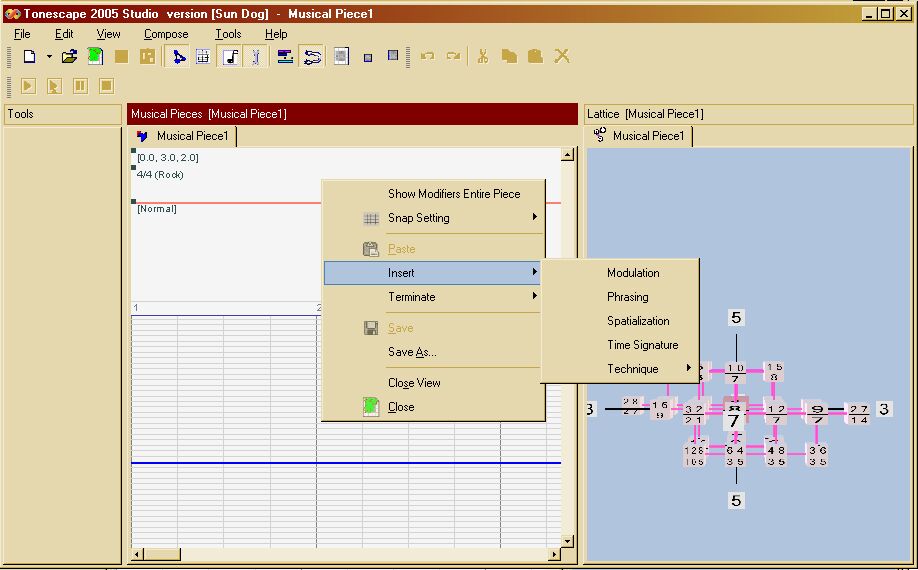Image resolution: width=918 pixels, height=570 pixels.
Task: Click the Open folder toolbar icon
Action: pos(69,57)
